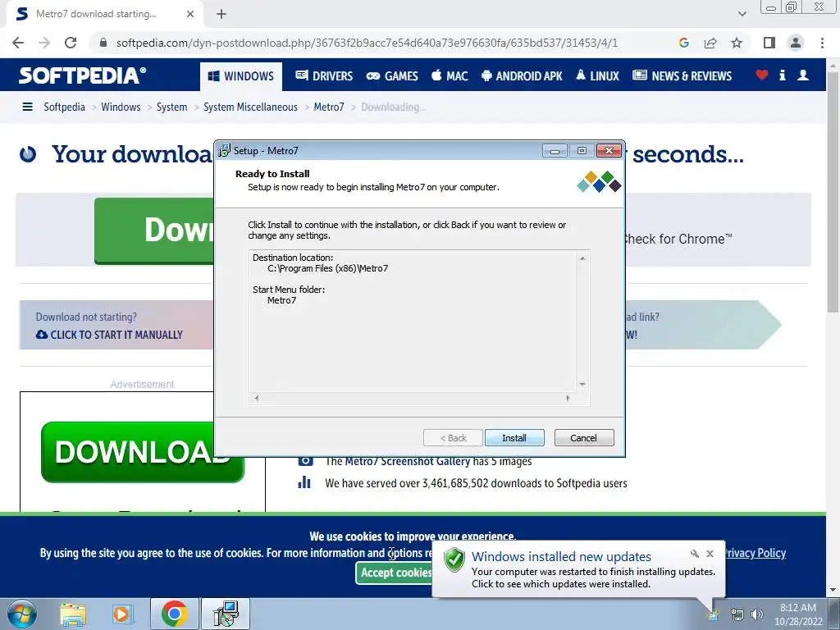840x630 pixels.
Task: Bookmark this page with star icon
Action: [737, 43]
